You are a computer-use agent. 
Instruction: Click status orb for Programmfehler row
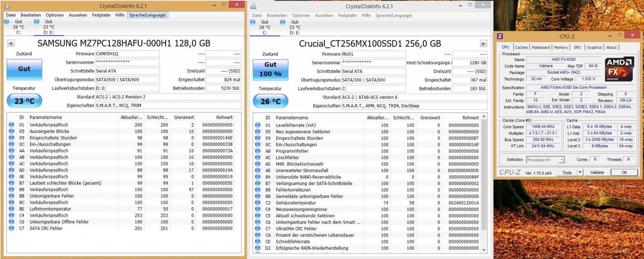click(258, 151)
